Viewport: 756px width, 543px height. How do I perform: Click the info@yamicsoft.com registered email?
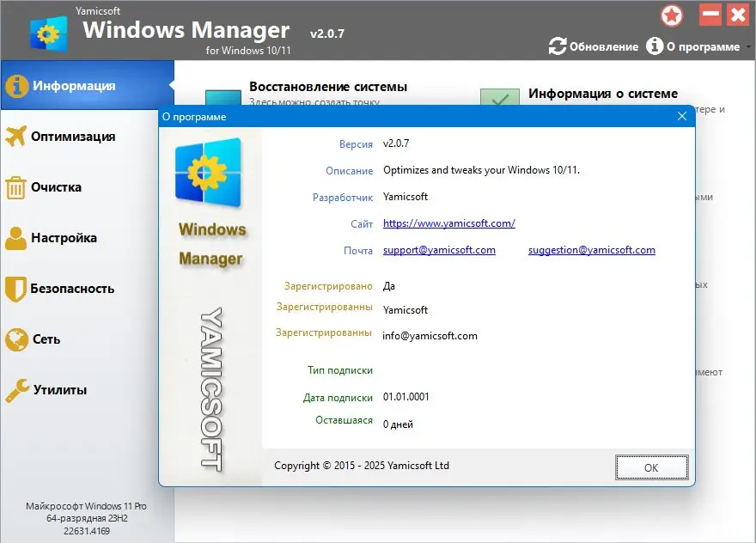(430, 336)
